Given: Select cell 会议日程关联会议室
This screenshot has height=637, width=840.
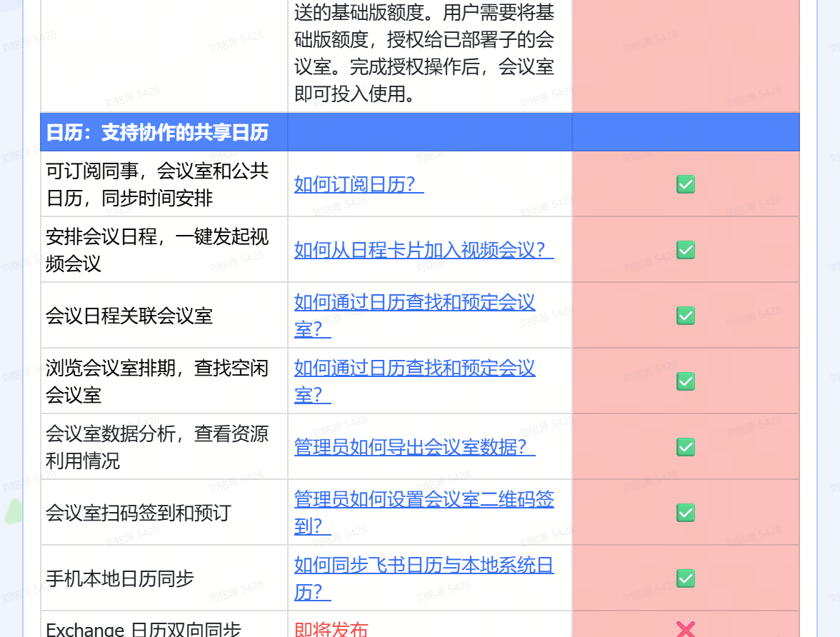Looking at the screenshot, I should click(x=164, y=316).
